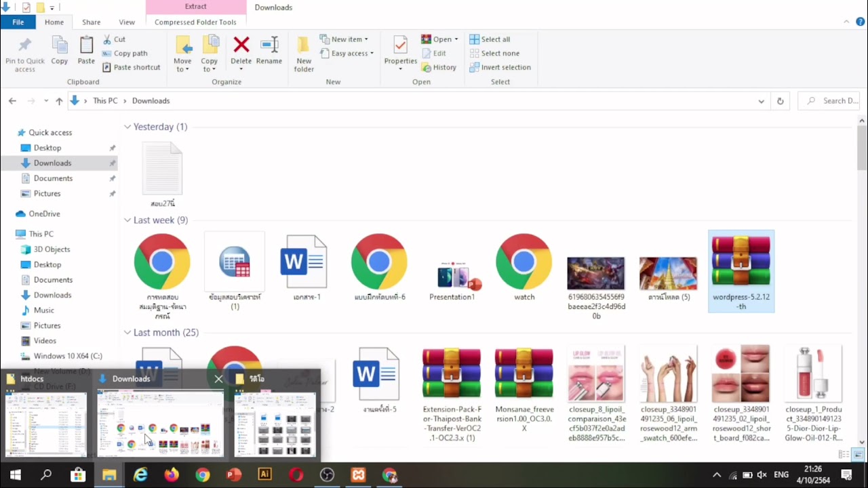Select the Monsanae_freeversion1.00 archive
868x488 pixels.
(524, 390)
